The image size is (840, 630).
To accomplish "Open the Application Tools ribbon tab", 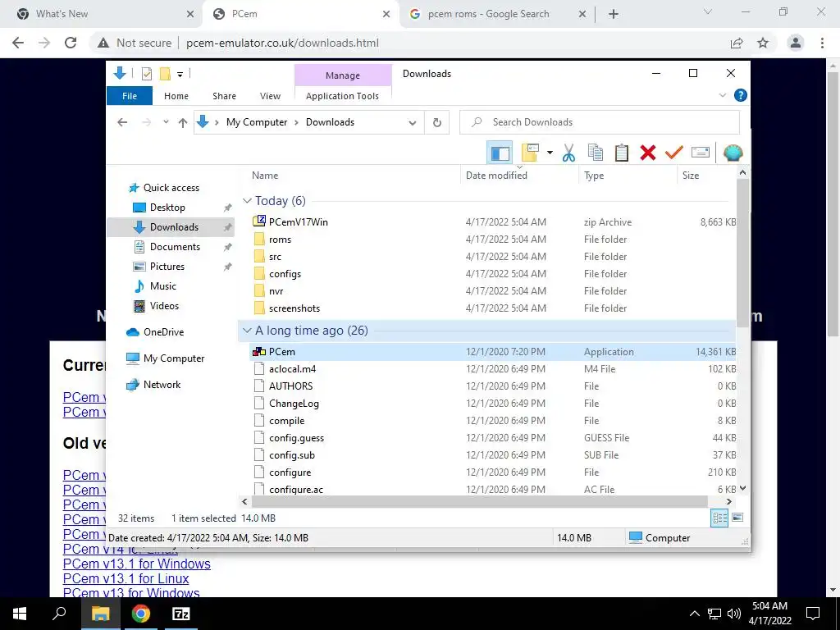I will point(342,96).
